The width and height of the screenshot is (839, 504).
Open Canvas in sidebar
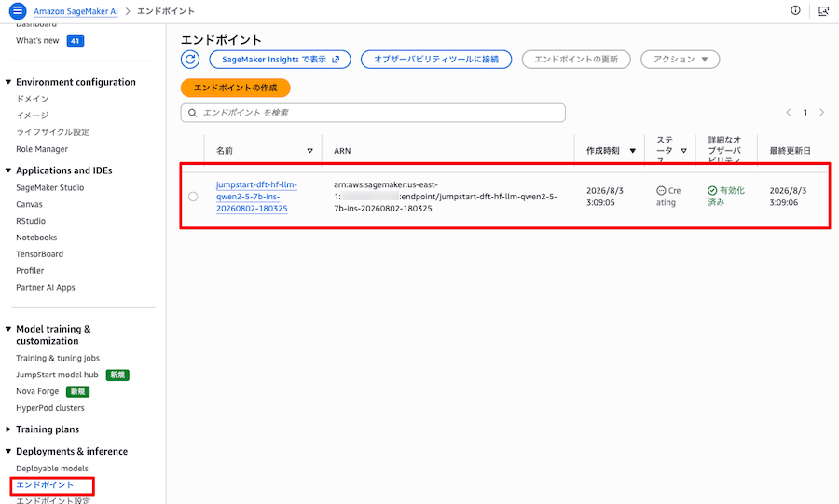pyautogui.click(x=29, y=204)
